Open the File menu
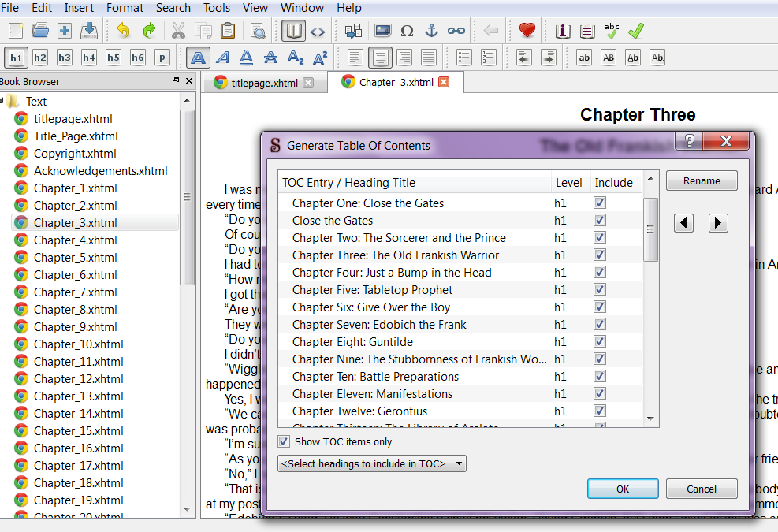Image resolution: width=778 pixels, height=532 pixels. pos(9,8)
